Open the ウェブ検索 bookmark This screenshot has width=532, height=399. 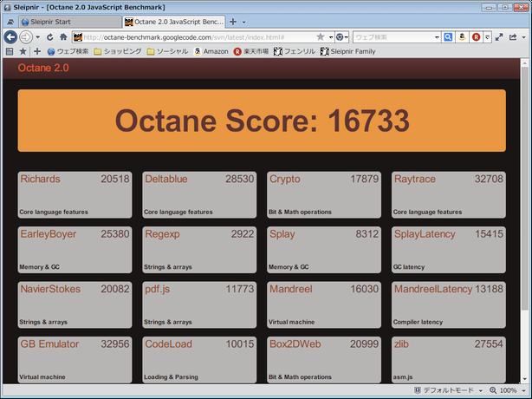68,51
